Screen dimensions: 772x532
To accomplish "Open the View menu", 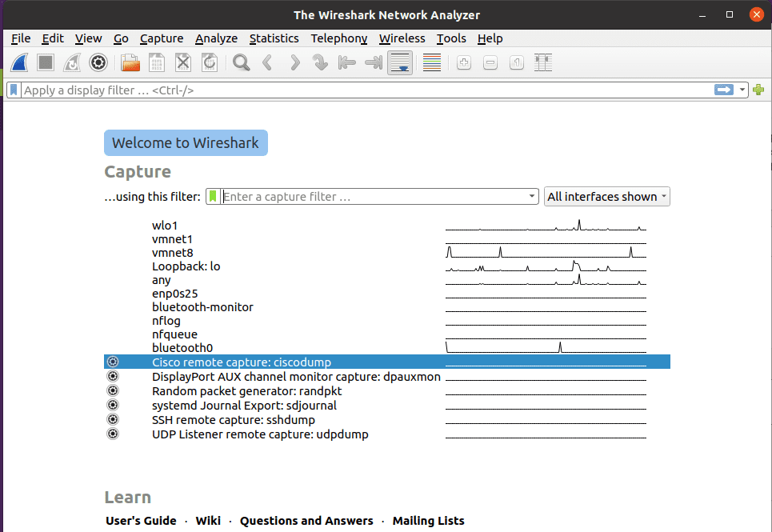I will [x=88, y=38].
